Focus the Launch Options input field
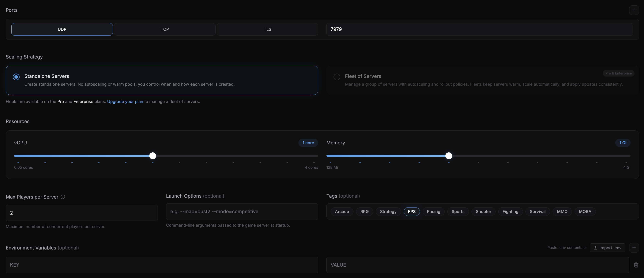Viewport: 644px width, 278px height. 242,212
